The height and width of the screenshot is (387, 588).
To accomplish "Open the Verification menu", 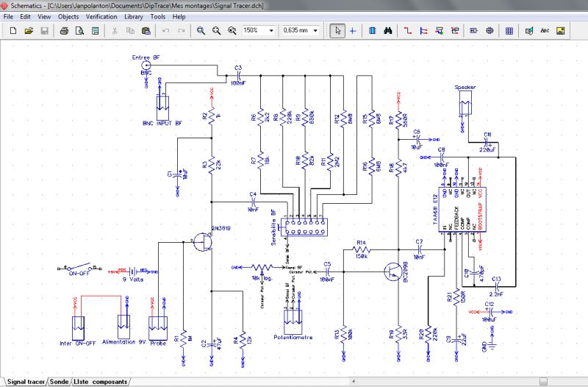I will coord(101,16).
